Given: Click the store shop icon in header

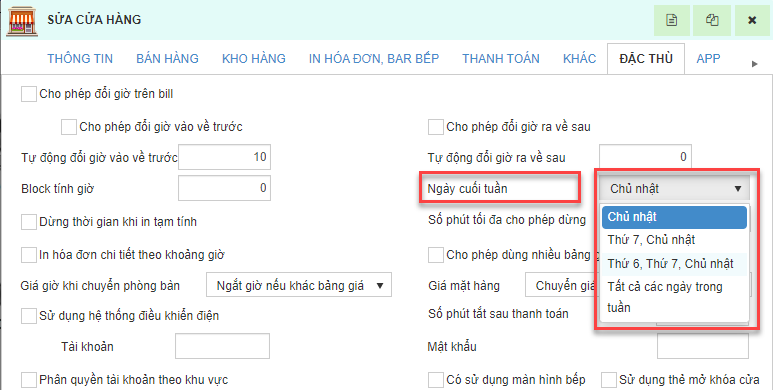Looking at the screenshot, I should click(22, 21).
